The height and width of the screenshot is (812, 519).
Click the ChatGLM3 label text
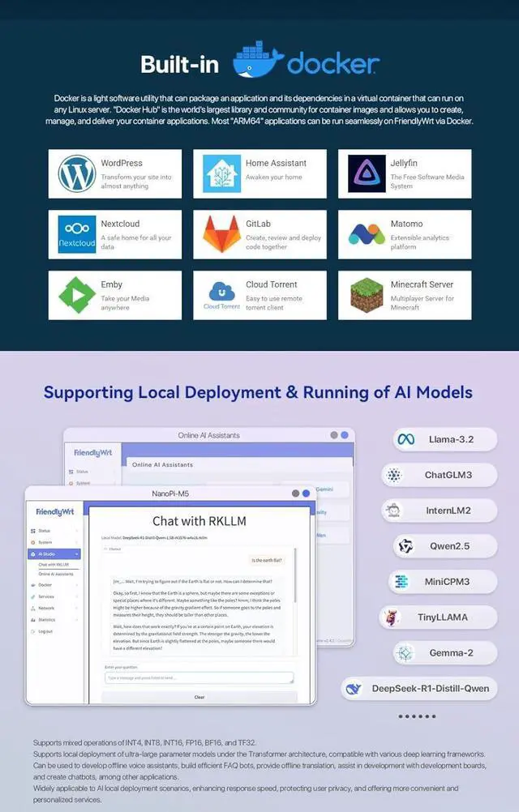[448, 475]
